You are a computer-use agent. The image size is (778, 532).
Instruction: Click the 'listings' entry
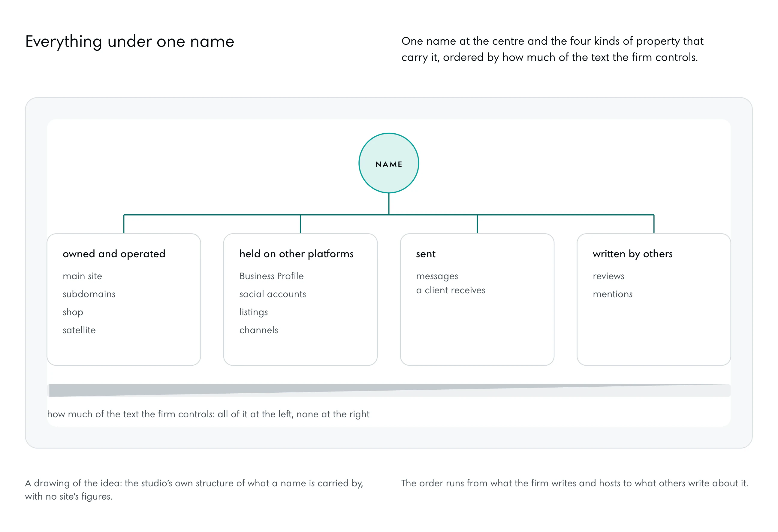coord(253,312)
